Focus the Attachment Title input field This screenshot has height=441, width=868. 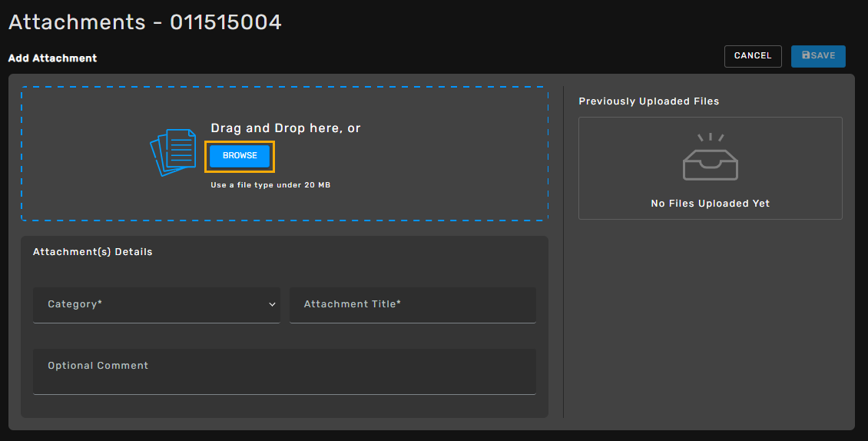[412, 305]
